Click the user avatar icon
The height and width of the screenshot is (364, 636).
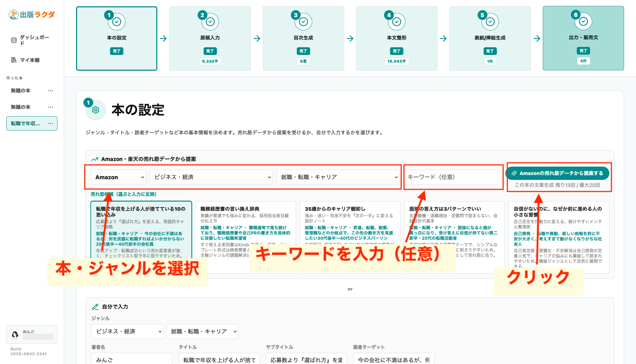15,335
